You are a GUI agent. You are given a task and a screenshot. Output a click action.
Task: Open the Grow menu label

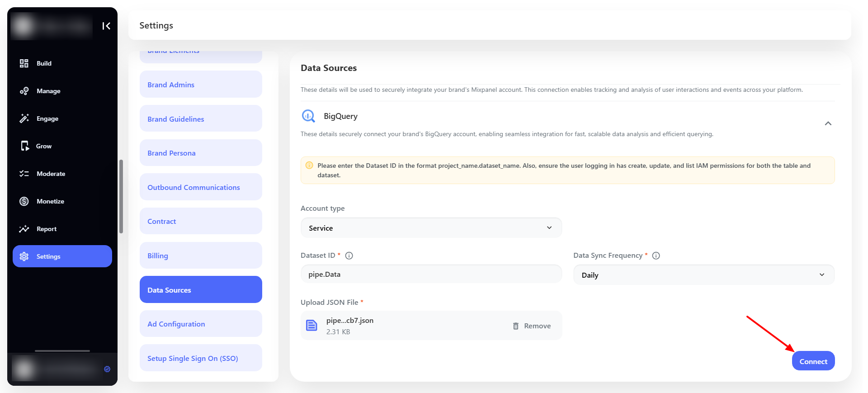[44, 146]
